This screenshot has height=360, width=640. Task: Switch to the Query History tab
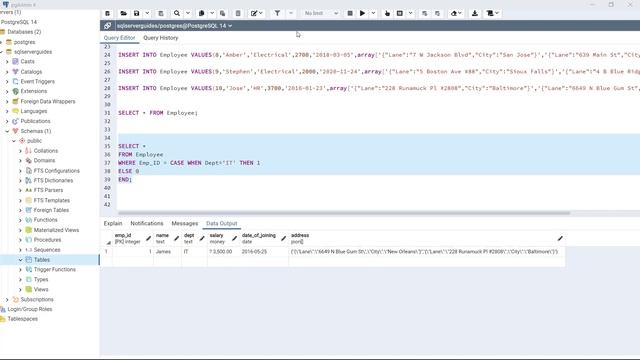161,38
